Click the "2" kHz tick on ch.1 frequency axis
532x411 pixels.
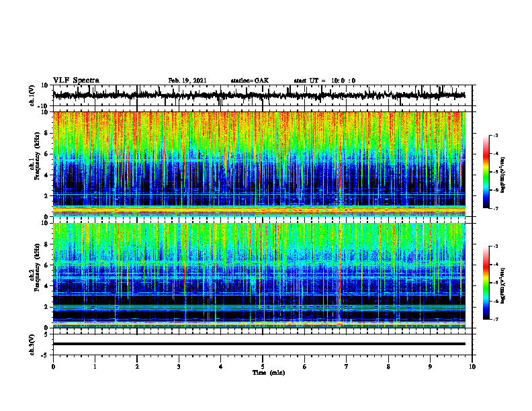pos(47,195)
